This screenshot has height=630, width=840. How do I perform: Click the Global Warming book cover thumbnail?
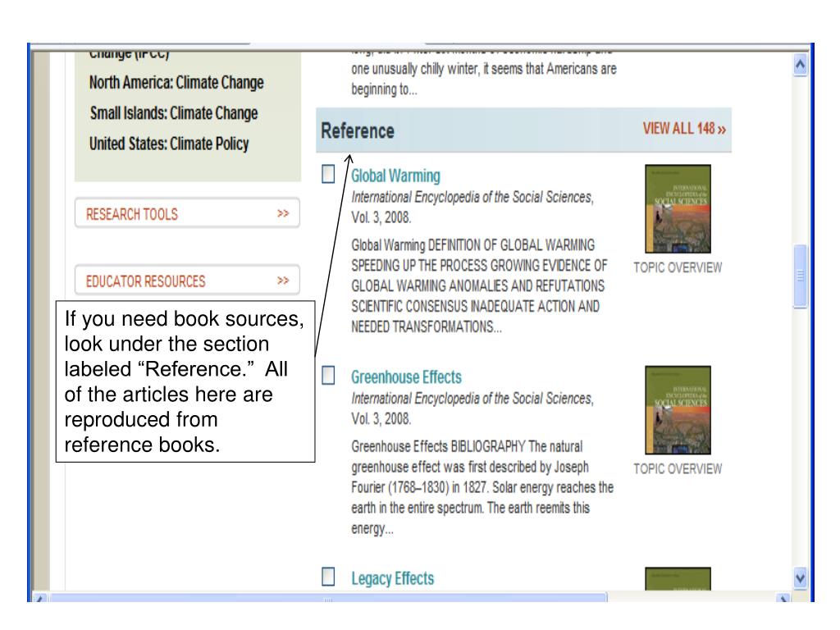point(678,209)
